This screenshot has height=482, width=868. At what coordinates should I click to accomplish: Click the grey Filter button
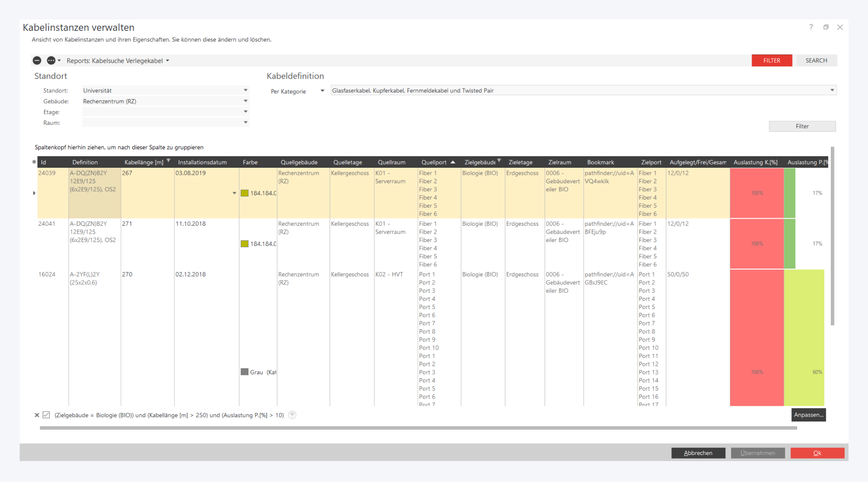click(802, 127)
